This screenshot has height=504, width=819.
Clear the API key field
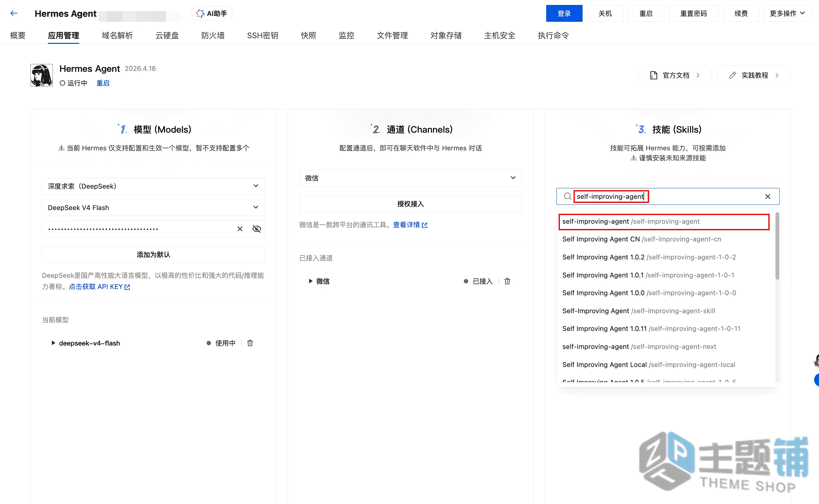[x=240, y=229]
